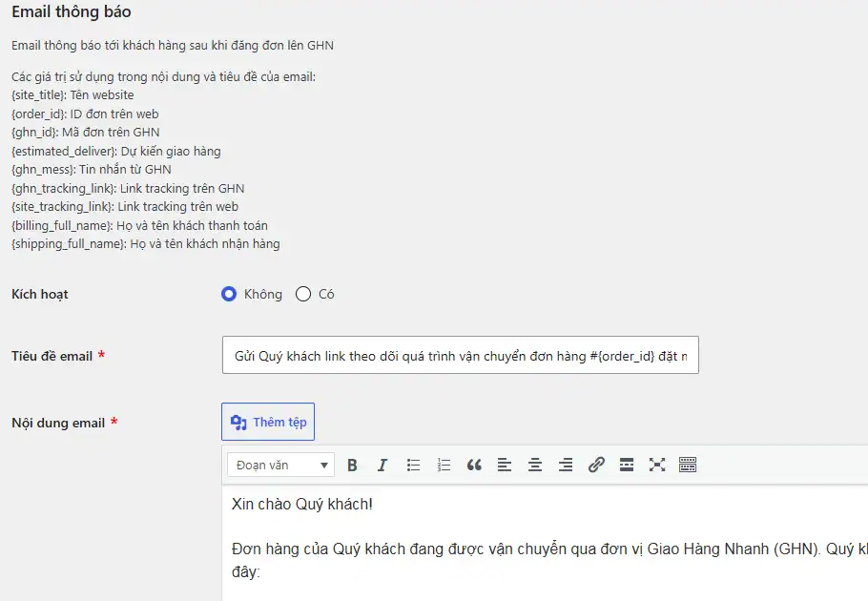Select the 'Có' activation option

[302, 294]
